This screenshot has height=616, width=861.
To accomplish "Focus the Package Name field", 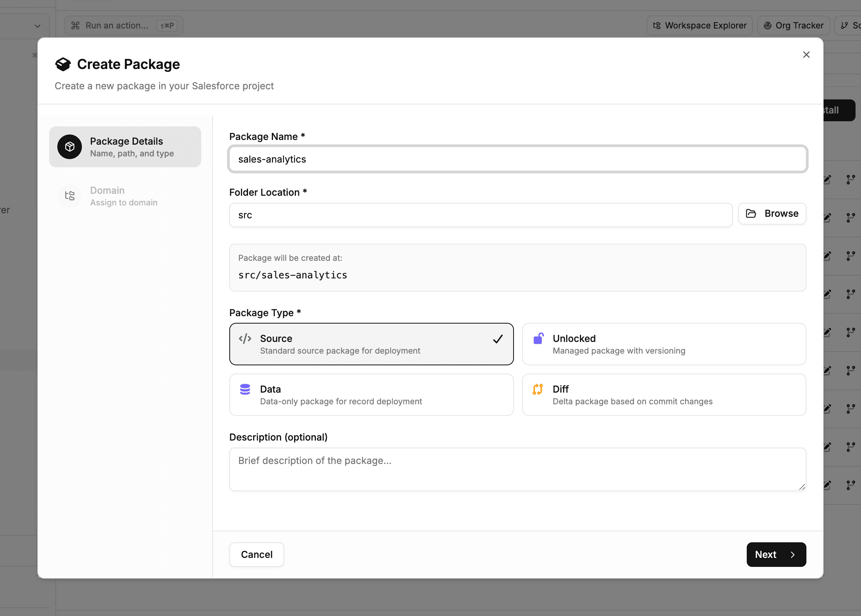I will (517, 159).
